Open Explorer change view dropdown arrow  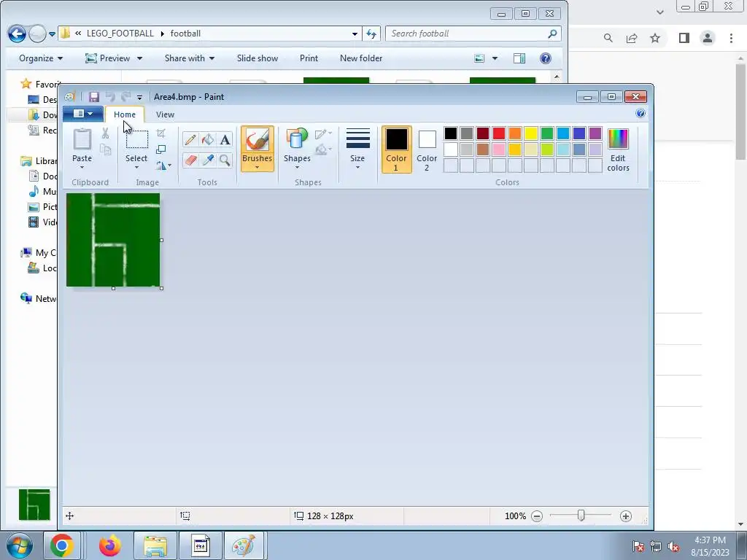point(495,58)
